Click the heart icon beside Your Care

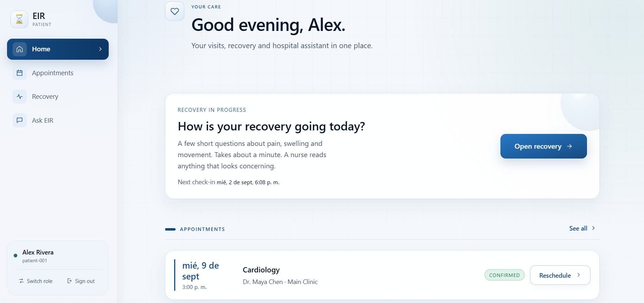coord(175,11)
